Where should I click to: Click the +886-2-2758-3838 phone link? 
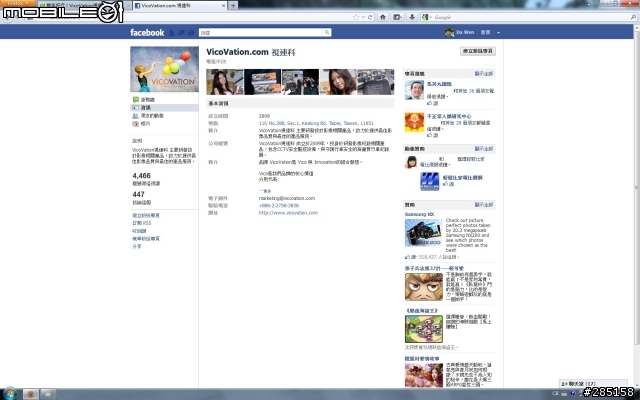tap(279, 206)
